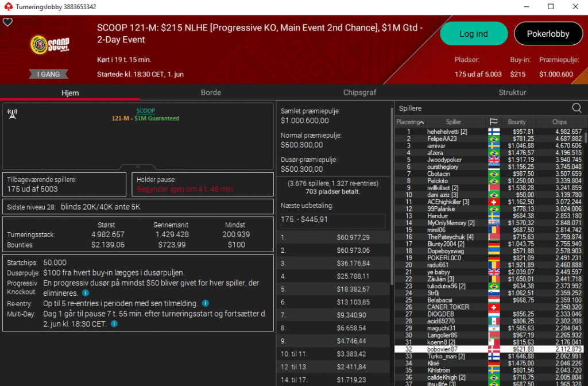Click the flag next to bobovieri87
The width and height of the screenshot is (588, 386).
pos(493,349)
